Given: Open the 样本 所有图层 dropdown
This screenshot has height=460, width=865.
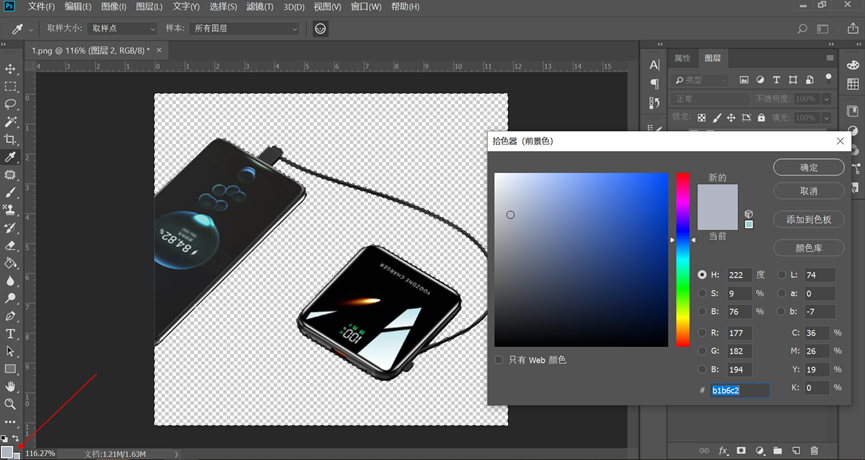Looking at the screenshot, I should 245,29.
